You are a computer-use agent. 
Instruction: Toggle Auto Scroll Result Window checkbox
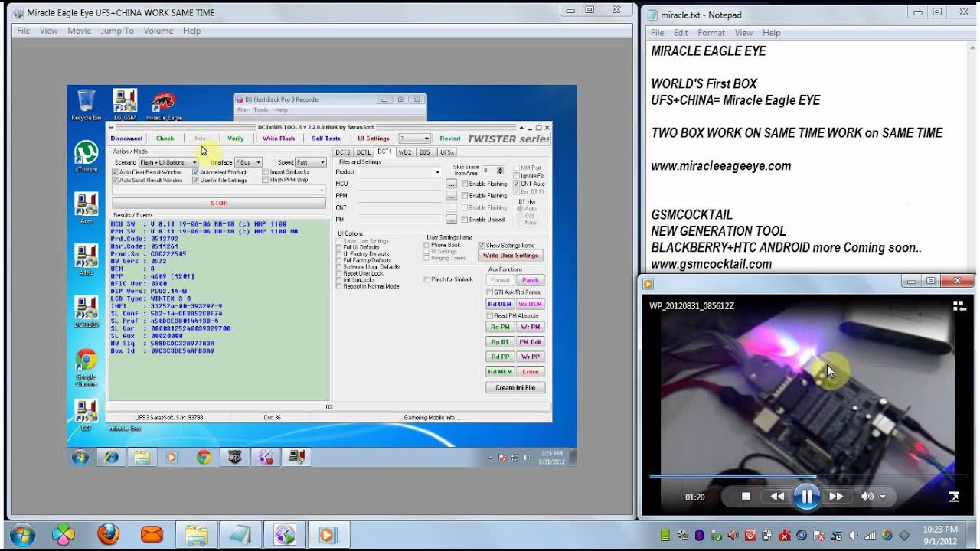pyautogui.click(x=116, y=180)
